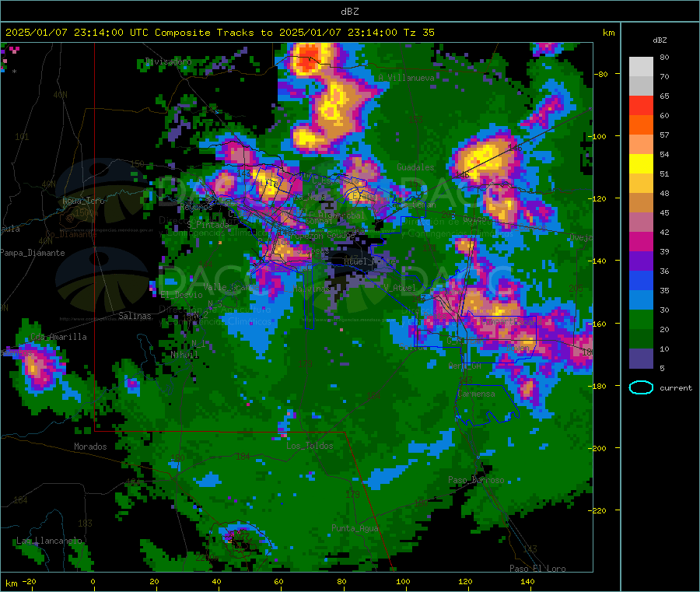
Task: Click the '140' tick on the bottom axis
Action: tap(527, 581)
